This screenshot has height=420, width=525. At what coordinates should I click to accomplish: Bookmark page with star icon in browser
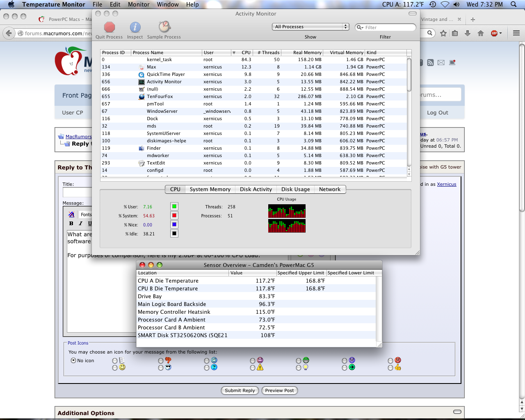[x=443, y=33]
